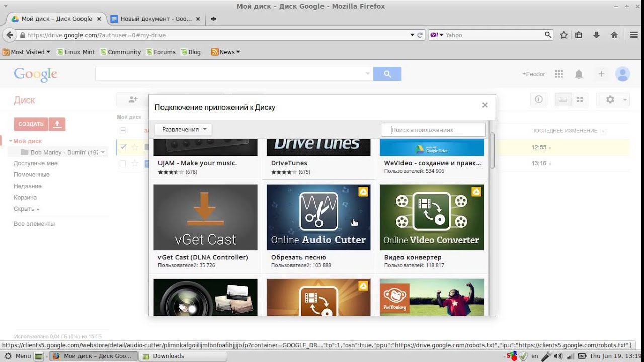Open Доступные мне in sidebar
Image resolution: width=644 pixels, height=362 pixels.
36,163
